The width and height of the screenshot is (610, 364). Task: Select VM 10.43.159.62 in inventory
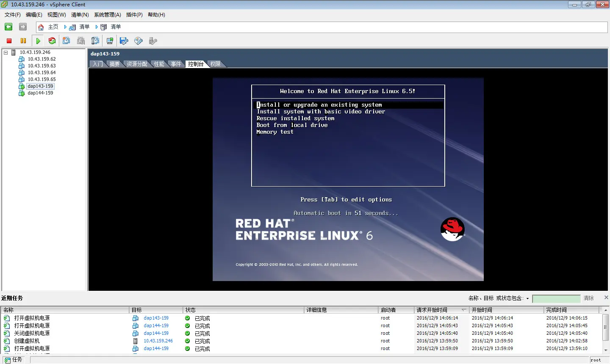[42, 59]
